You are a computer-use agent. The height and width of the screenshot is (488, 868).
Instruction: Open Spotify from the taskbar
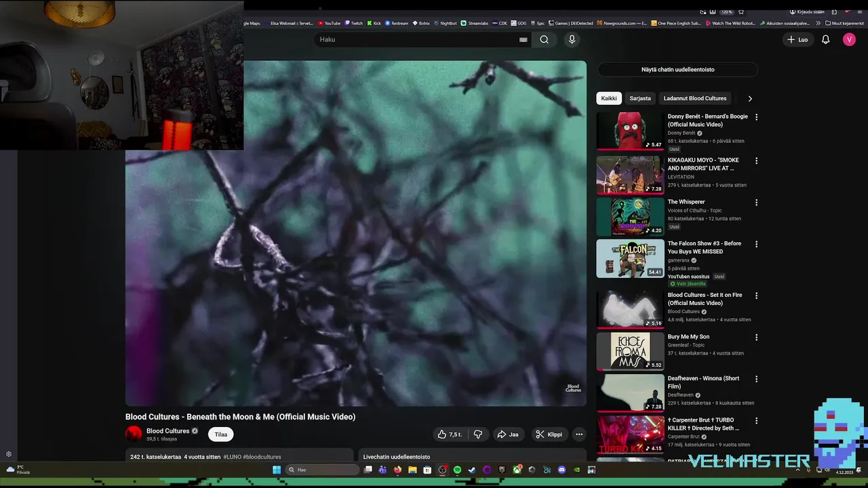click(x=457, y=470)
